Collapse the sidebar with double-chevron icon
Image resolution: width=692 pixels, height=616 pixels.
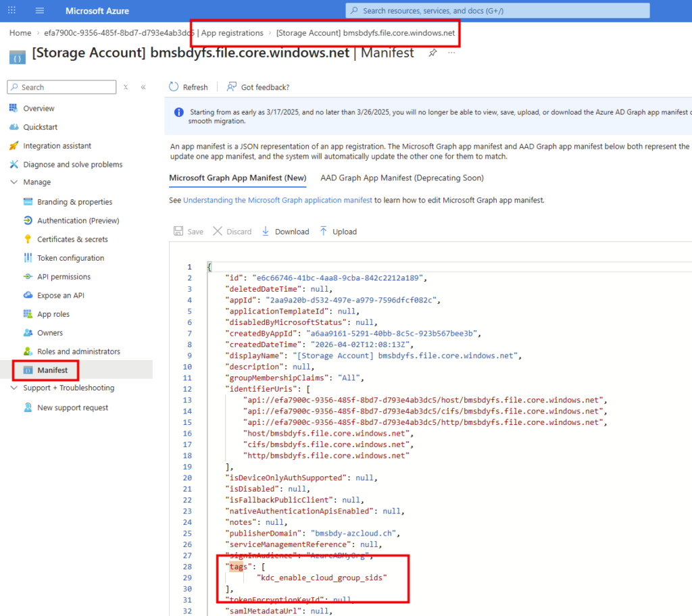tap(143, 87)
